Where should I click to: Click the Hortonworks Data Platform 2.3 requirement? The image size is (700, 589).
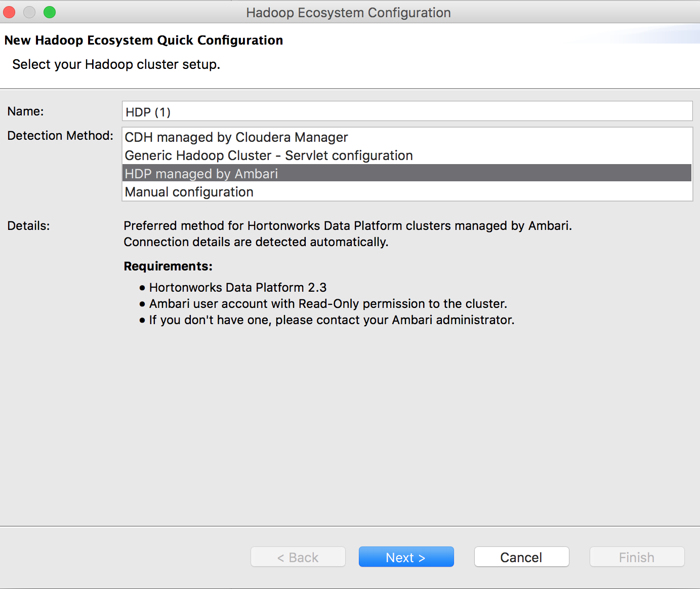(x=238, y=288)
